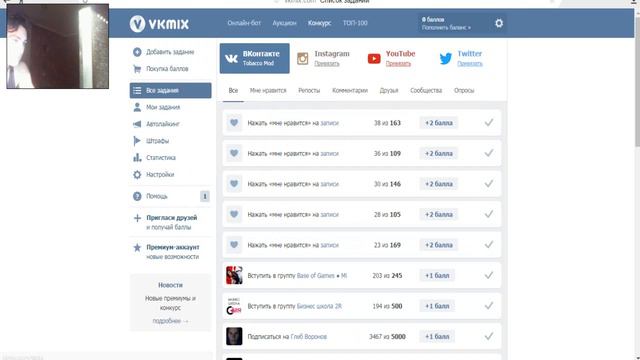Switch to the Все tab

[x=233, y=91]
